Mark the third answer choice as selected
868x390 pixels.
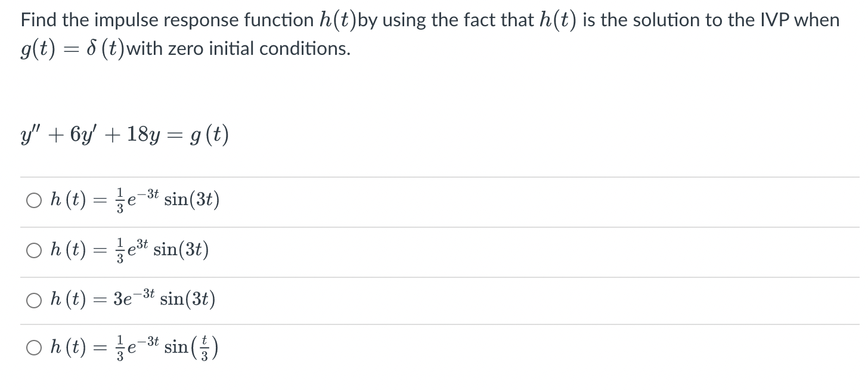(x=33, y=300)
